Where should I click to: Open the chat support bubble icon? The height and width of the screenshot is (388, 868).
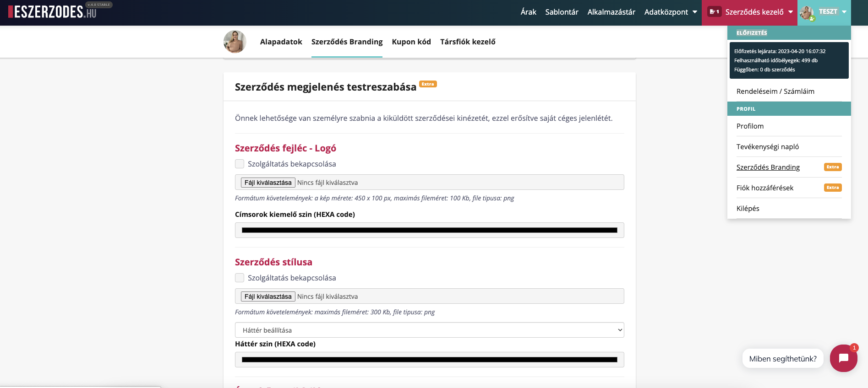click(x=843, y=358)
